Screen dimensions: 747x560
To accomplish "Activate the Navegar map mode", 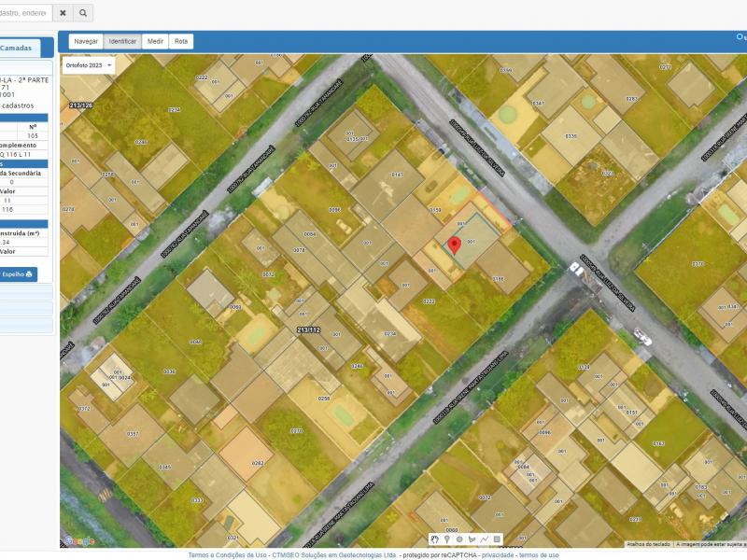I will [86, 41].
